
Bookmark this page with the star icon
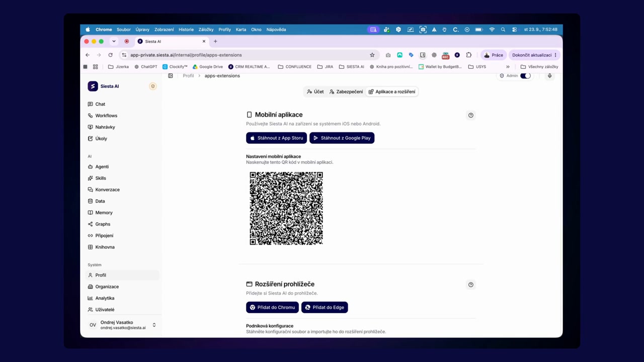(372, 55)
